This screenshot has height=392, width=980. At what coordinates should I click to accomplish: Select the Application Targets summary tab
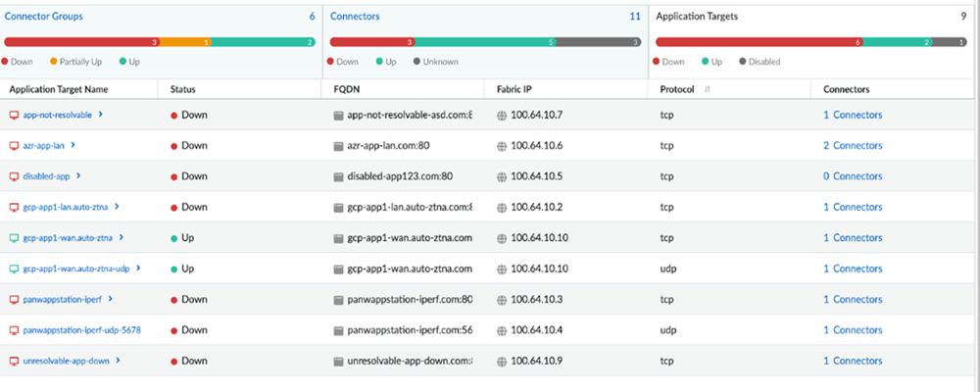697,17
